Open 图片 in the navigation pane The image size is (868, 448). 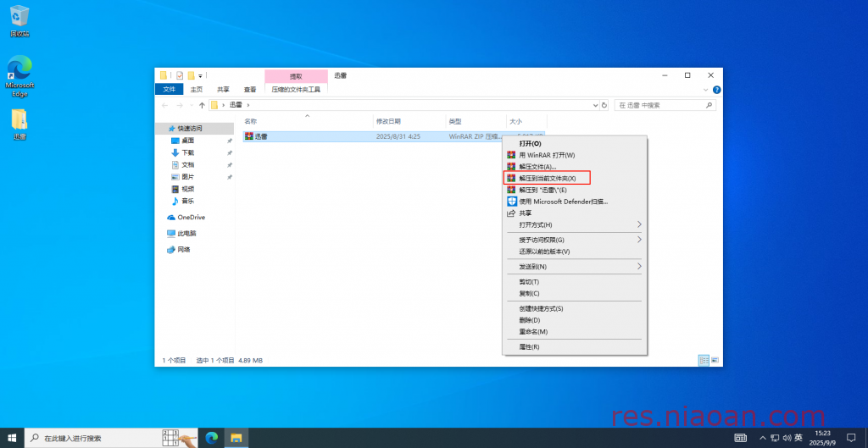coord(188,177)
